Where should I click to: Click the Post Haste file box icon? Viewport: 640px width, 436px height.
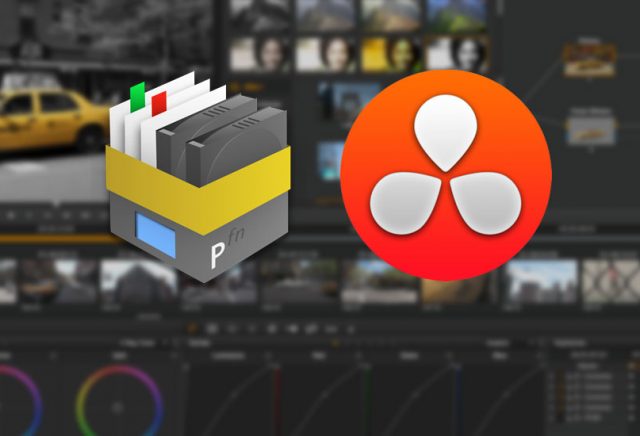point(199,177)
